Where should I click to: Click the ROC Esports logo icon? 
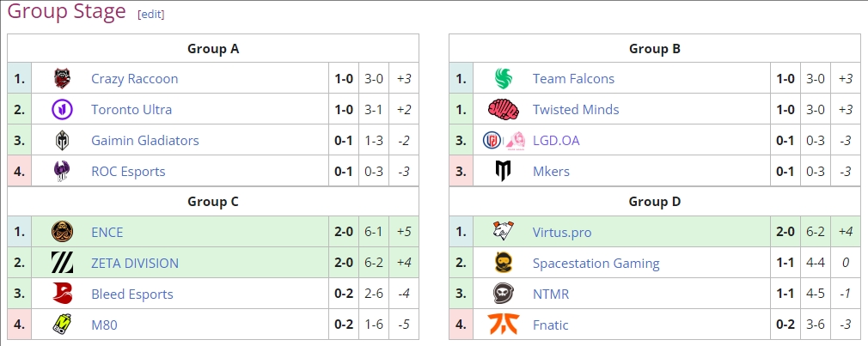62,172
